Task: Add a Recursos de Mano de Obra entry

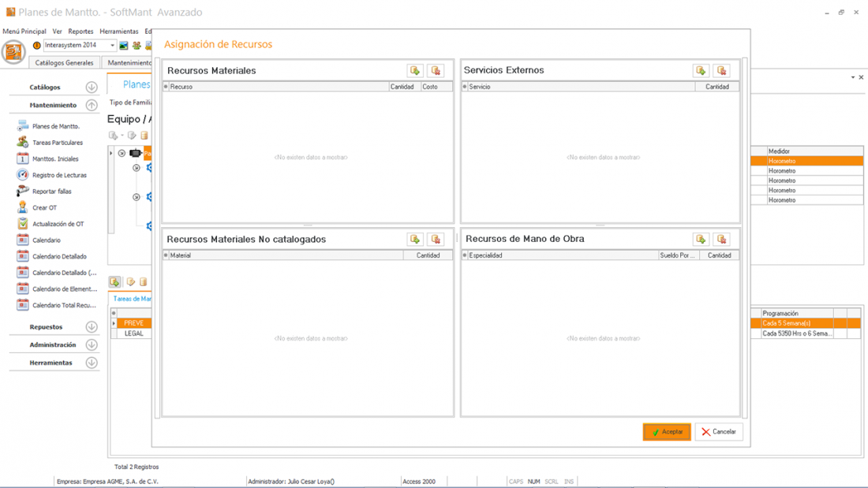Action: pyautogui.click(x=701, y=240)
